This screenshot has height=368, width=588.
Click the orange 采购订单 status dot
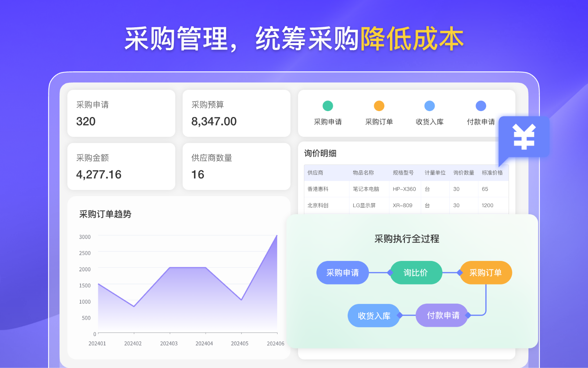pos(379,106)
